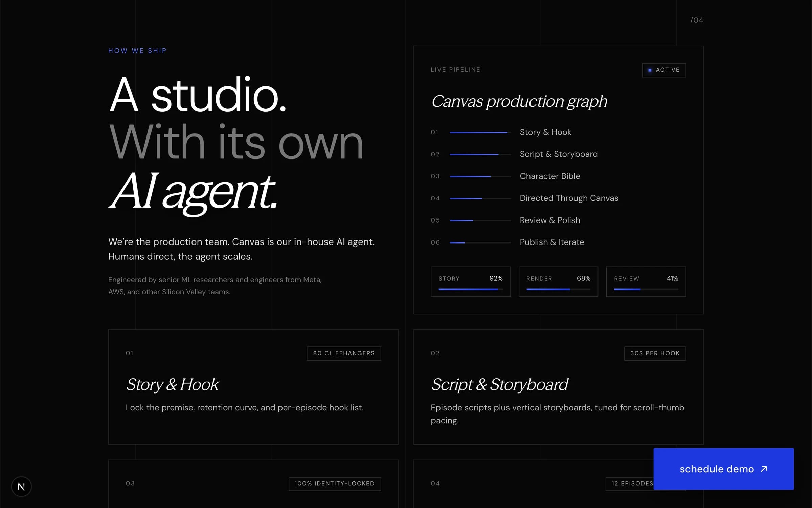The width and height of the screenshot is (812, 508).
Task: Click pipeline step number 06
Action: (x=435, y=242)
